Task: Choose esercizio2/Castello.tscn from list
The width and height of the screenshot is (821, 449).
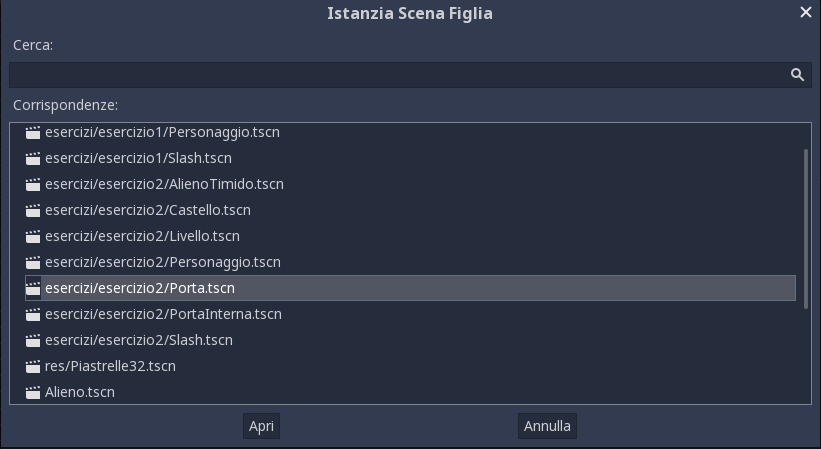Action: click(410, 210)
